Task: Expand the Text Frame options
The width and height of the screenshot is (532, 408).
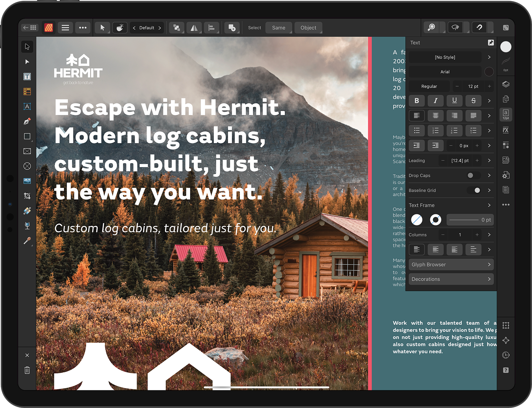Action: (x=489, y=205)
